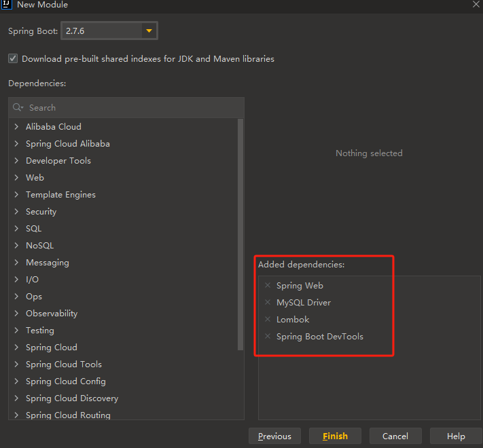Select the Spring Web added dependency
Screen dimensions: 483x448
(x=300, y=286)
